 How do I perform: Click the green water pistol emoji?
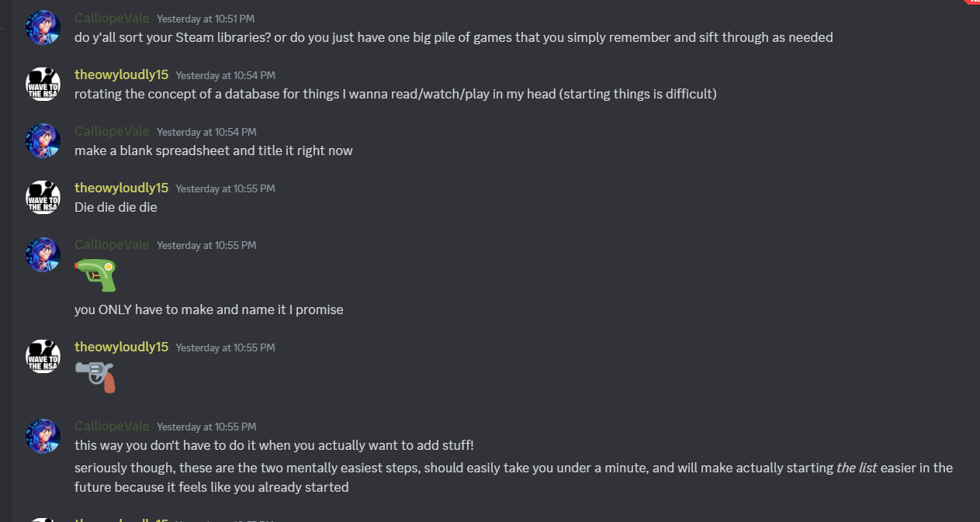95,275
